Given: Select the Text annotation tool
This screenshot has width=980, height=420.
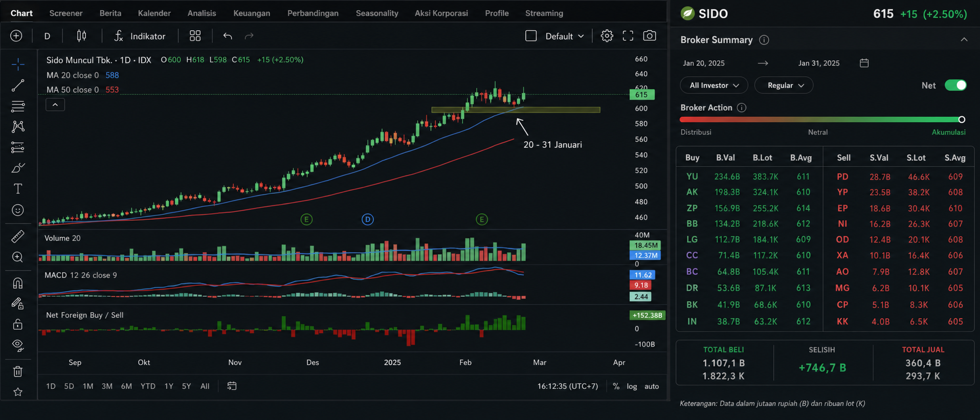Looking at the screenshot, I should coord(18,189).
